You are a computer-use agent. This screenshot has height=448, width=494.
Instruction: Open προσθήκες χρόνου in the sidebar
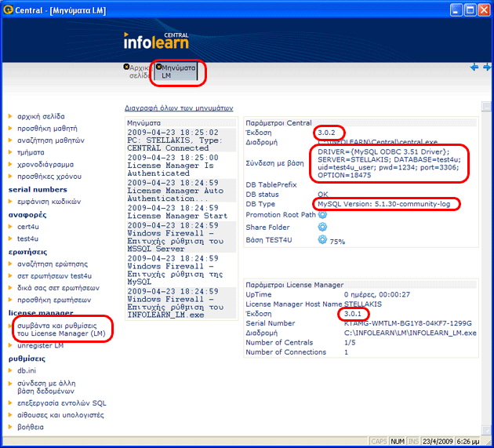click(x=49, y=177)
